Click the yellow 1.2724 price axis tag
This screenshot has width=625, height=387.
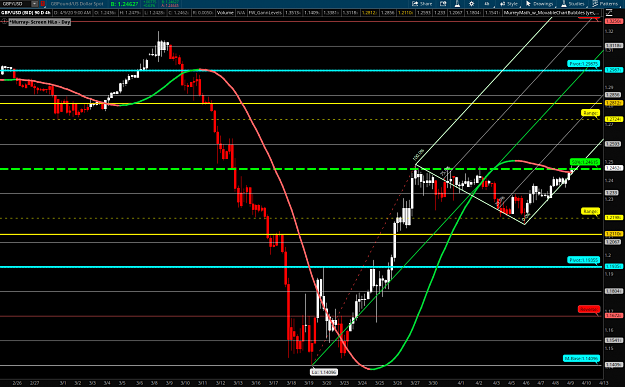click(x=613, y=119)
